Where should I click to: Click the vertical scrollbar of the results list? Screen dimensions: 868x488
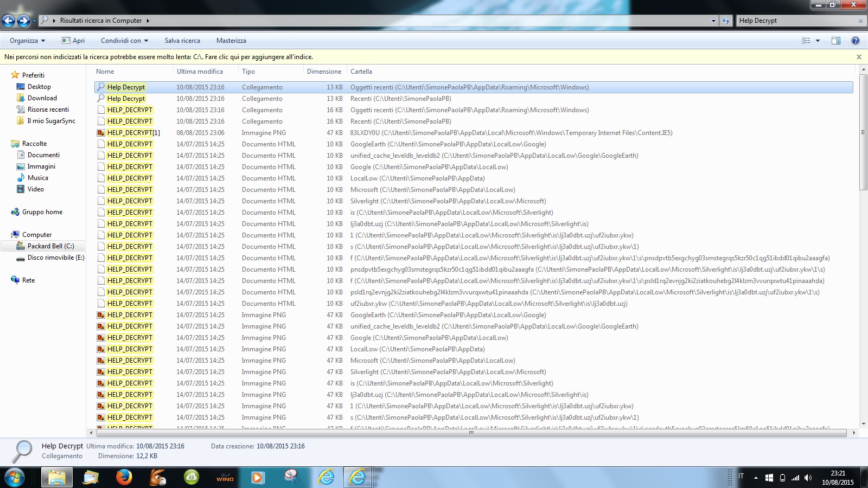point(863,133)
